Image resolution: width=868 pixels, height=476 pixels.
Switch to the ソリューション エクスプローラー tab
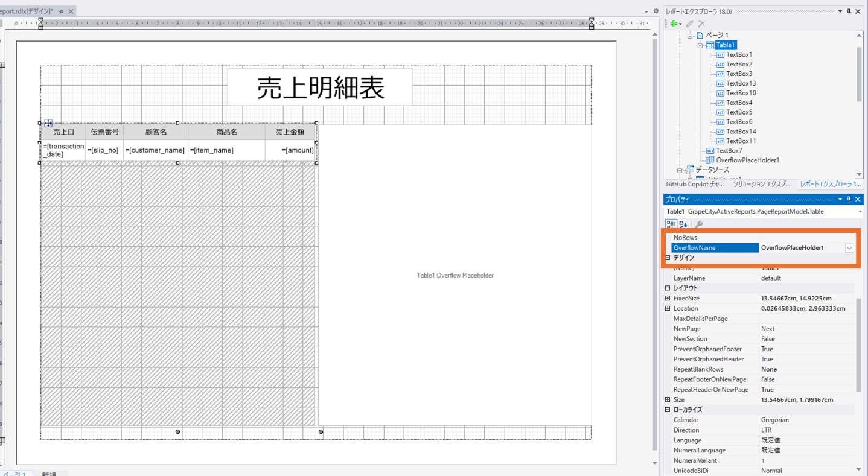(761, 184)
